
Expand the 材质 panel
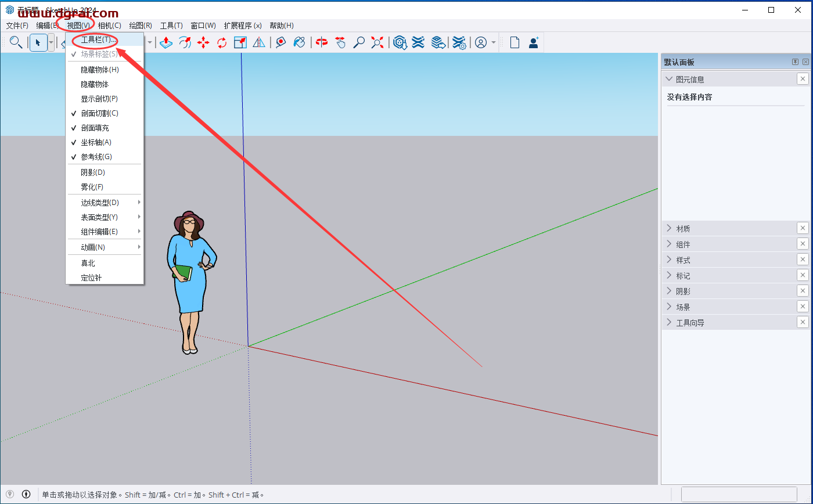[x=670, y=228]
